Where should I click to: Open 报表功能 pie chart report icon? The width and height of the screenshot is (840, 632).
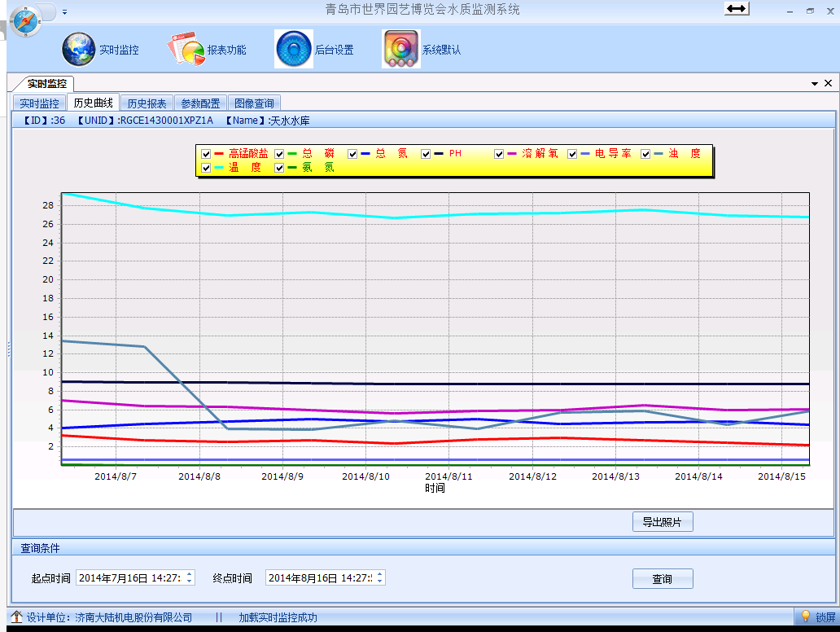coord(186,50)
